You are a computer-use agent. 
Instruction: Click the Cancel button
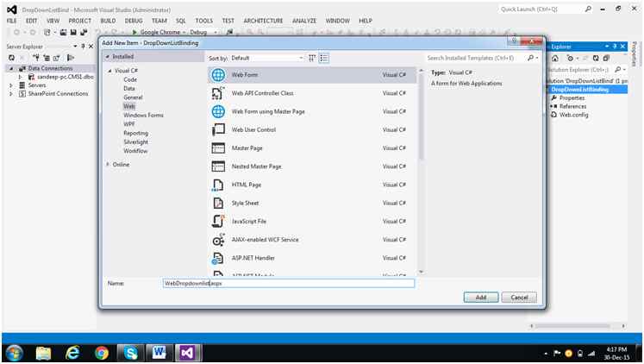(x=519, y=298)
